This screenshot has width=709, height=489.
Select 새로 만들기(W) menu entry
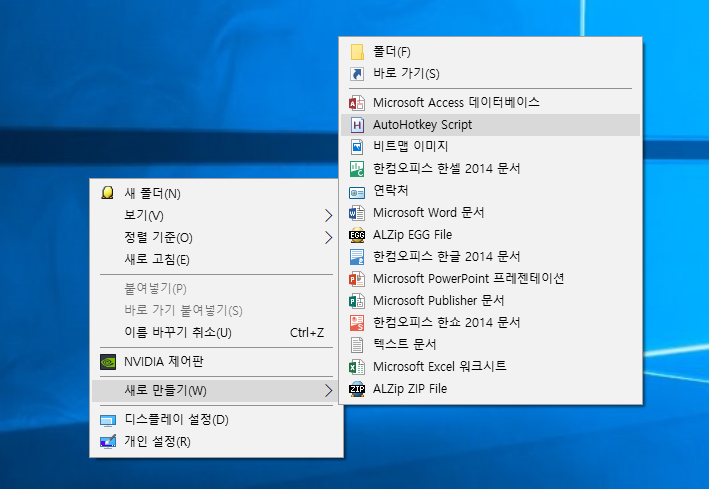[x=213, y=390]
